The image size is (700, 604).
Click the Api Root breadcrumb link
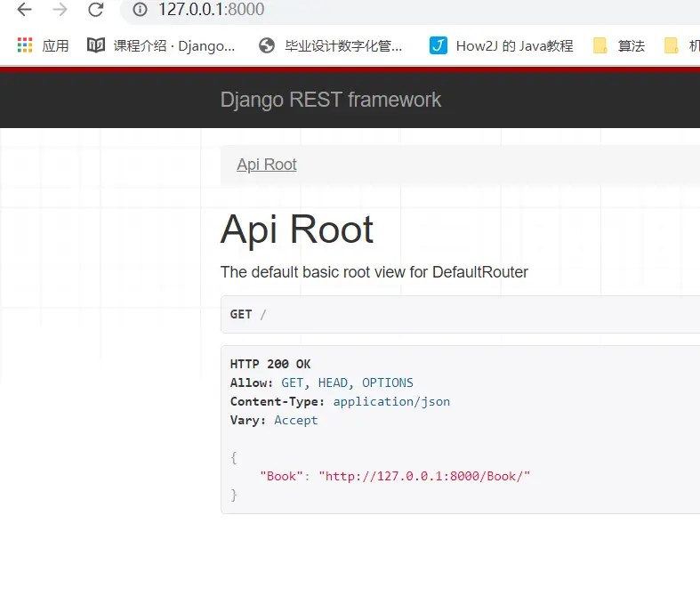tap(267, 165)
